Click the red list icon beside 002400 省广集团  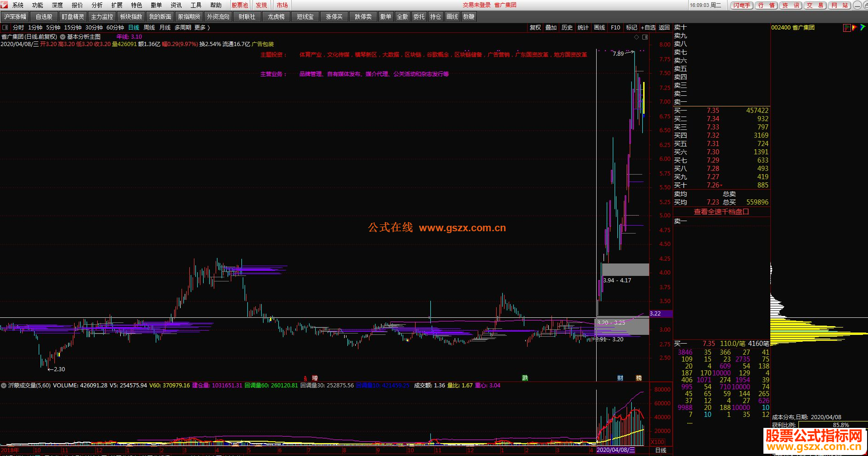(847, 28)
